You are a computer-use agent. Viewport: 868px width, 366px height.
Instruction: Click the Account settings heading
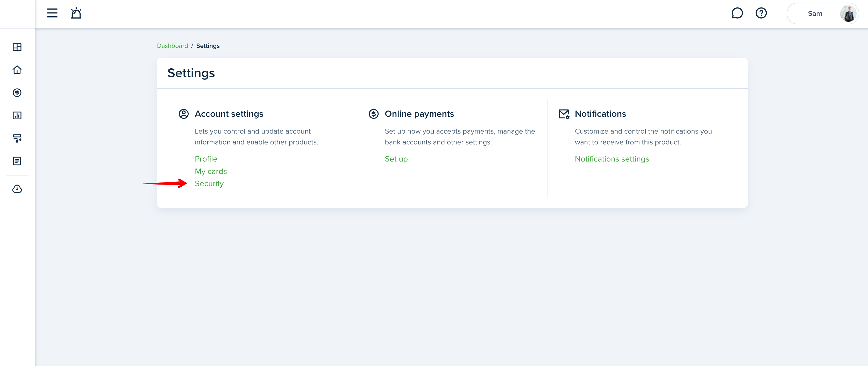click(x=229, y=114)
